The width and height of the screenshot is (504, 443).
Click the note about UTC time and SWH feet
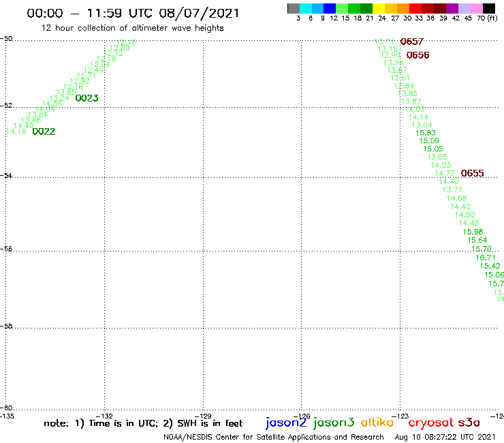[x=143, y=423]
